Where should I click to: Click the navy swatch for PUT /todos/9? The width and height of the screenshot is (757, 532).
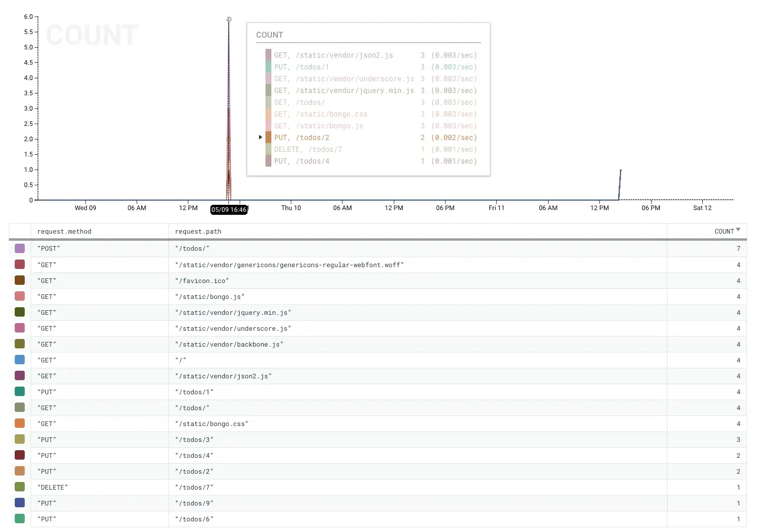(19, 503)
